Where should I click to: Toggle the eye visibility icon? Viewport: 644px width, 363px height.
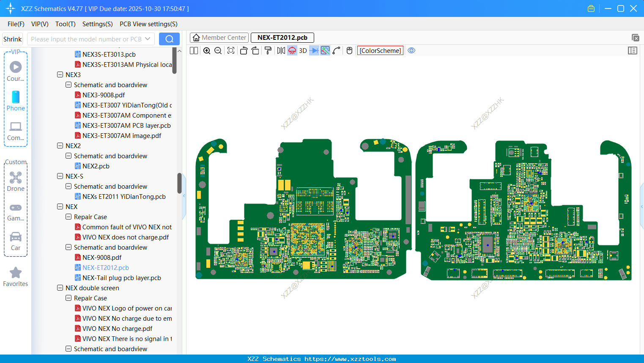click(x=411, y=51)
